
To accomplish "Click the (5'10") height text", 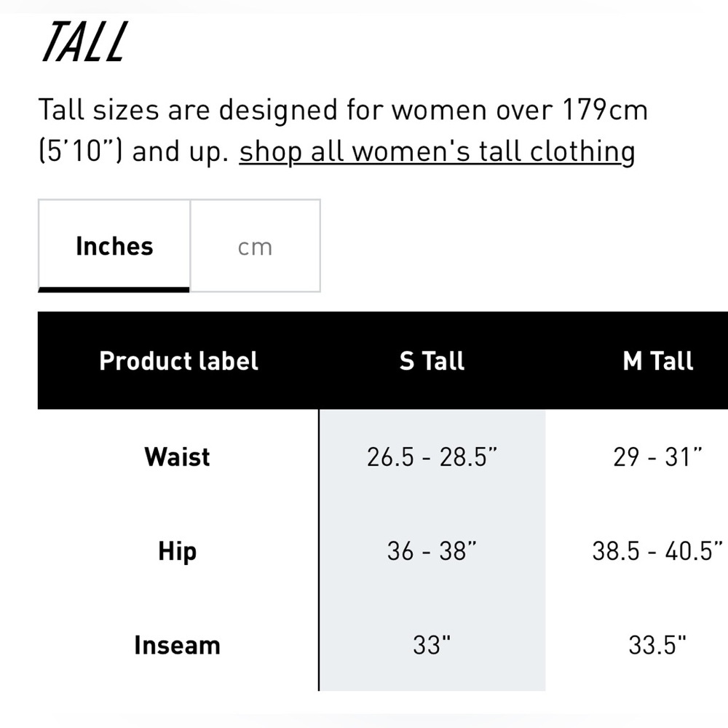I will tap(80, 151).
